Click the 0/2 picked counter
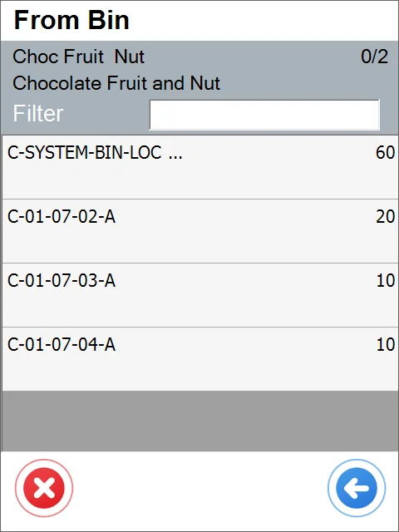This screenshot has width=399, height=532. 374,57
